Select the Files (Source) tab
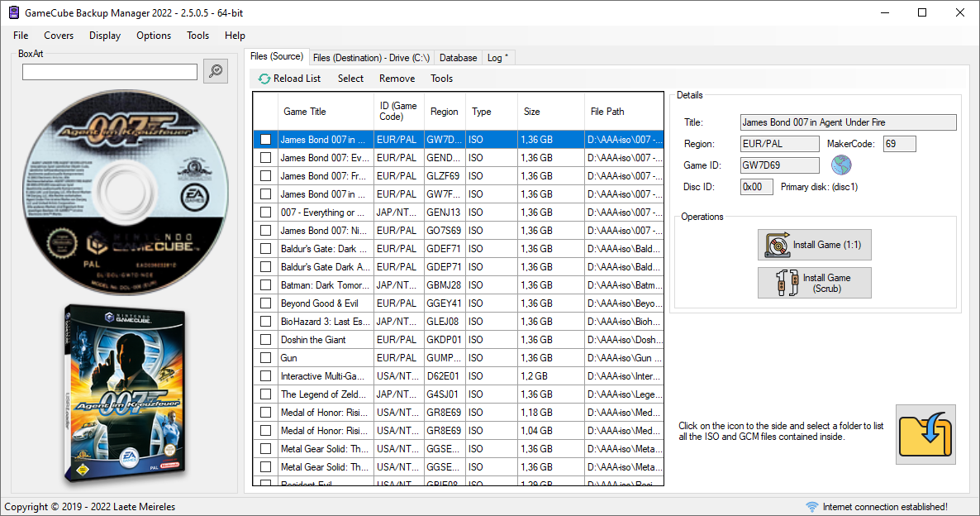 click(x=277, y=56)
